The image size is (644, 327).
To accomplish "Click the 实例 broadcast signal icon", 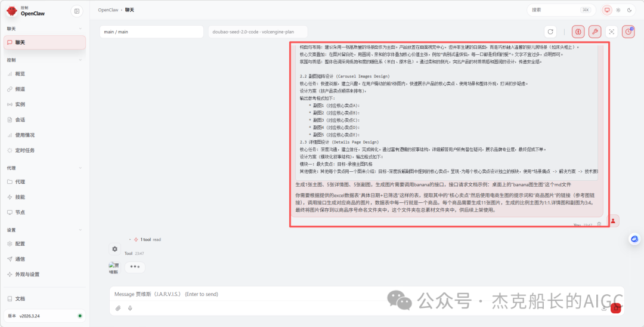I will (x=10, y=104).
